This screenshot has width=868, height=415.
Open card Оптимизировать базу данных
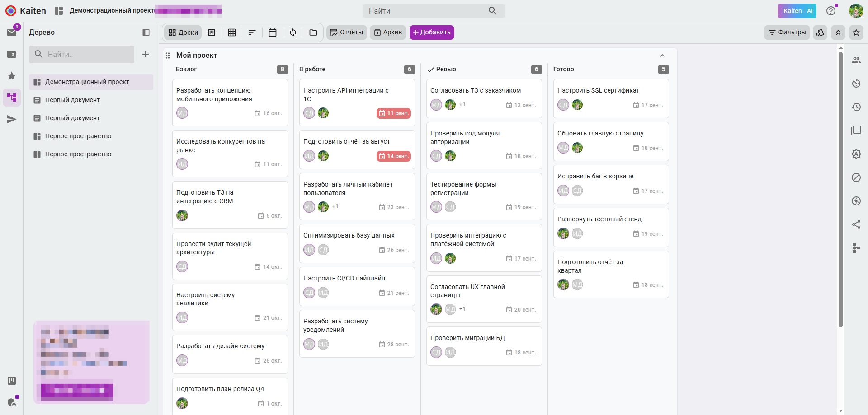(357, 243)
